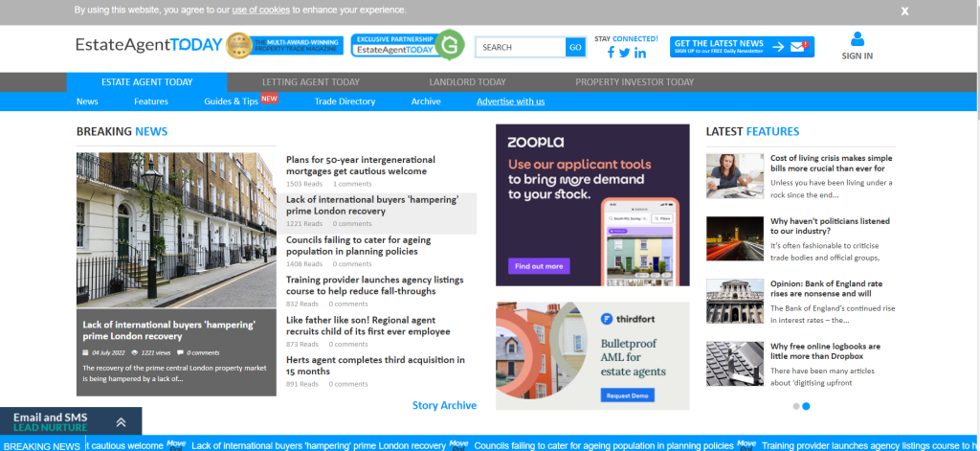980x451 pixels.
Task: Close the cookie notice with X
Action: [904, 11]
